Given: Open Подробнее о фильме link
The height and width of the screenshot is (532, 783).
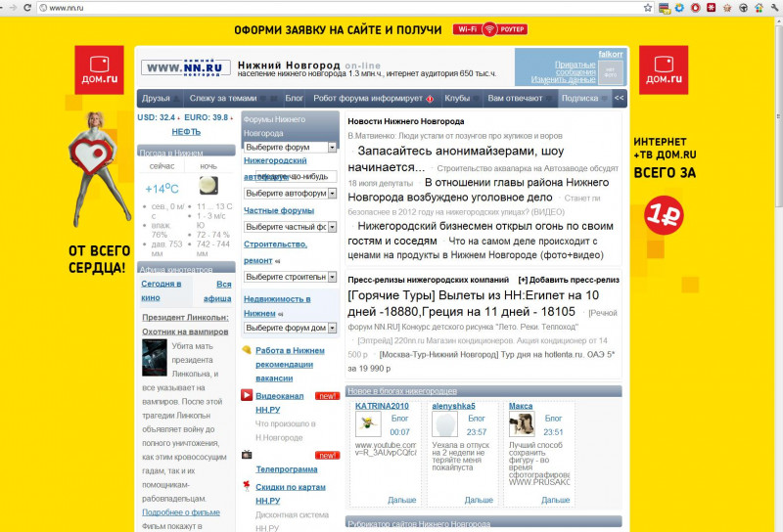Looking at the screenshot, I should (181, 512).
